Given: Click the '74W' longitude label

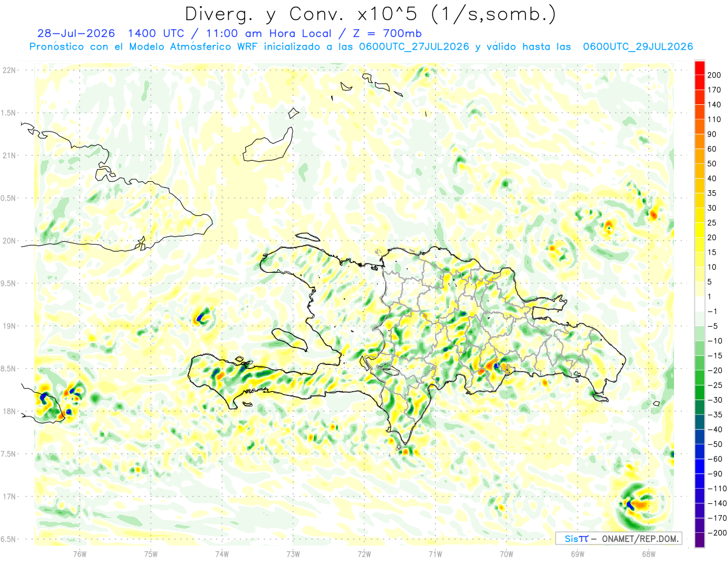Looking at the screenshot, I should (x=222, y=553).
